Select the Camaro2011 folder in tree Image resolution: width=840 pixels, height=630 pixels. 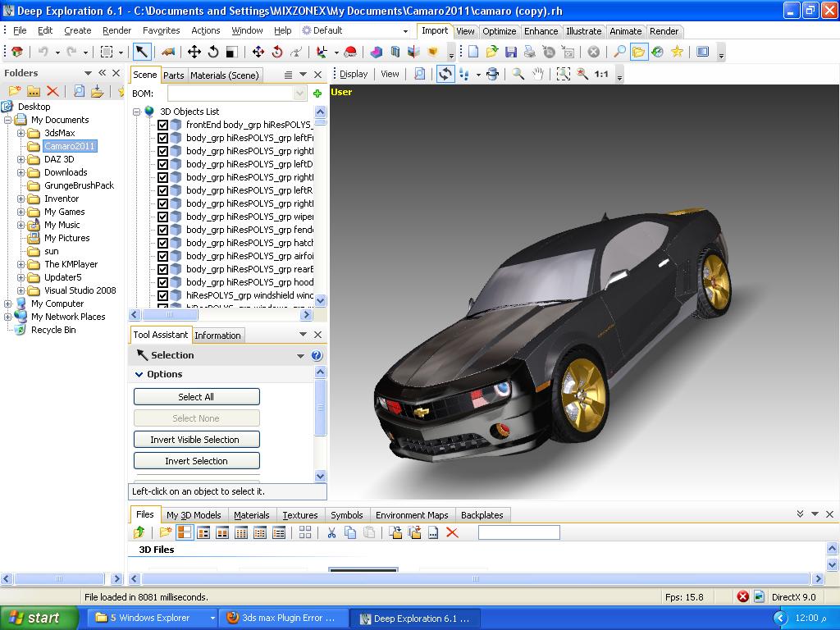click(x=69, y=146)
